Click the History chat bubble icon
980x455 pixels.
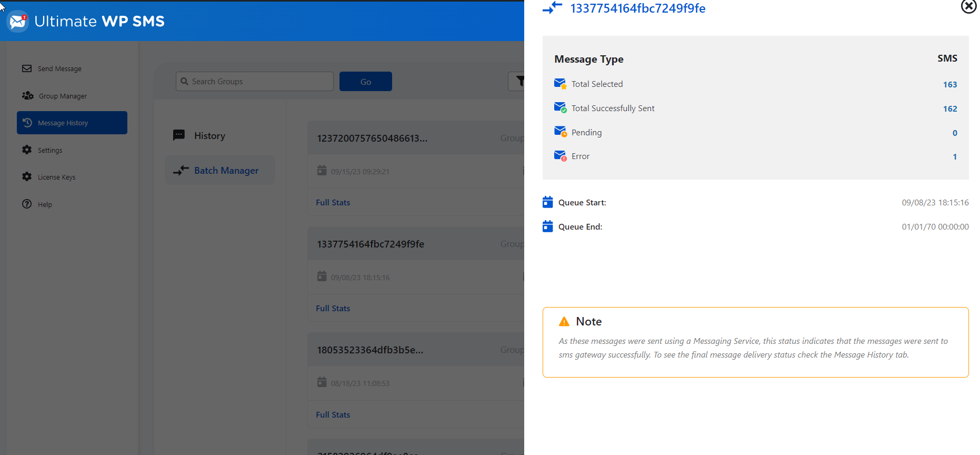[179, 135]
